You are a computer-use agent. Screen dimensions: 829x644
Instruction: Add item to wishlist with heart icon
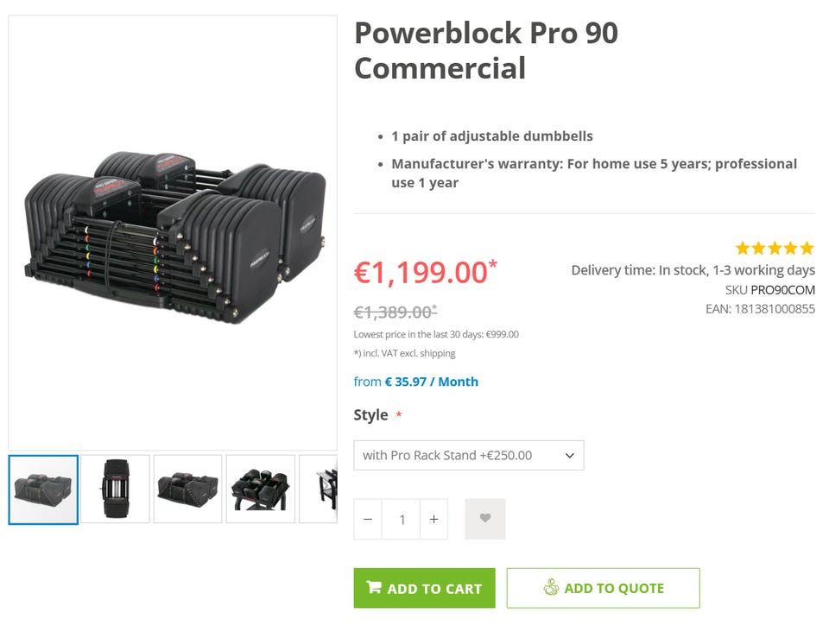(484, 519)
